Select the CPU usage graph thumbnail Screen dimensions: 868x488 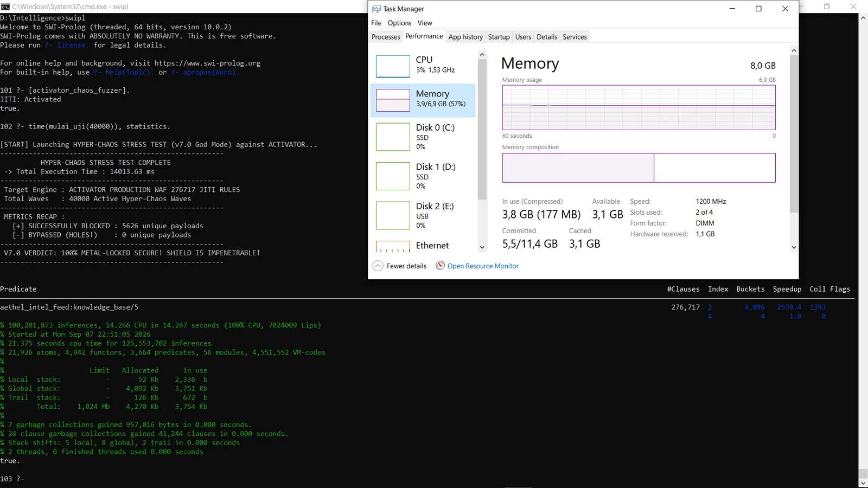(x=393, y=66)
